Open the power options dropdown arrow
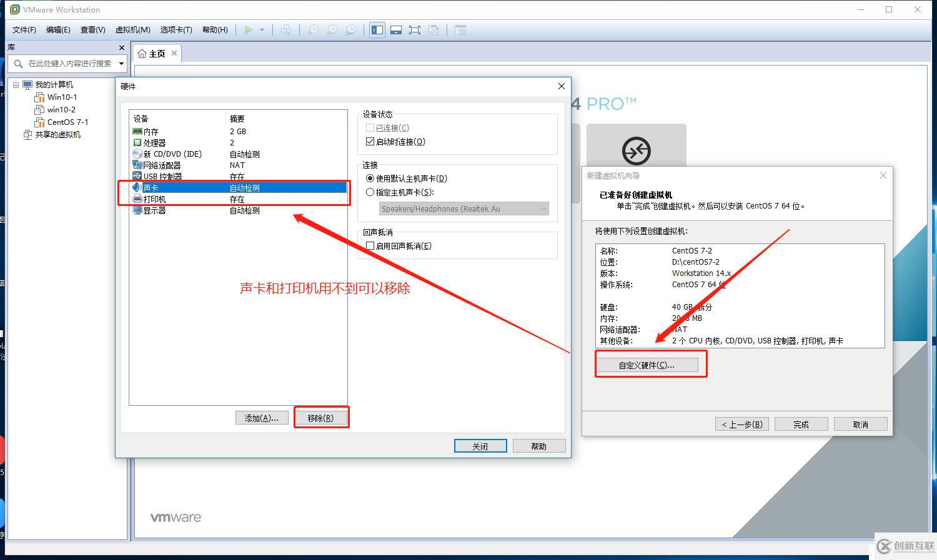This screenshot has width=937, height=560. [x=262, y=30]
